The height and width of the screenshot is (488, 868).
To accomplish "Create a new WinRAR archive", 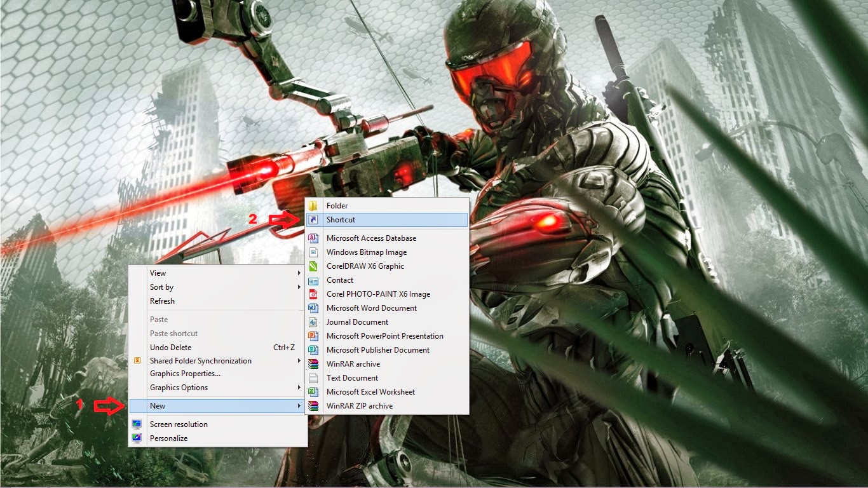I will [387, 364].
